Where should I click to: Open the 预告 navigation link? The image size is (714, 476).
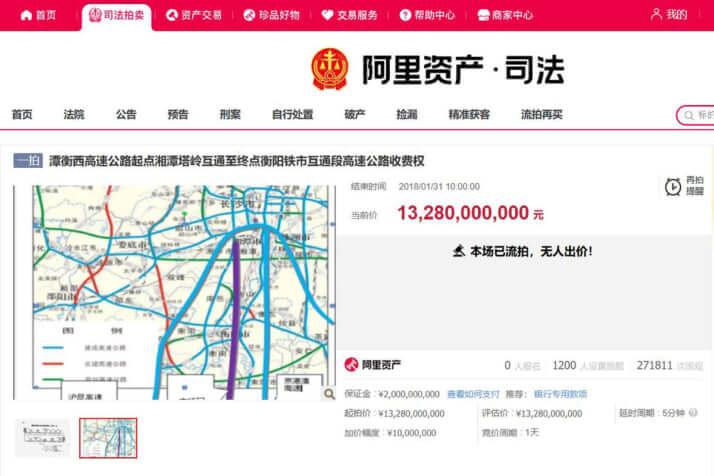pos(178,114)
